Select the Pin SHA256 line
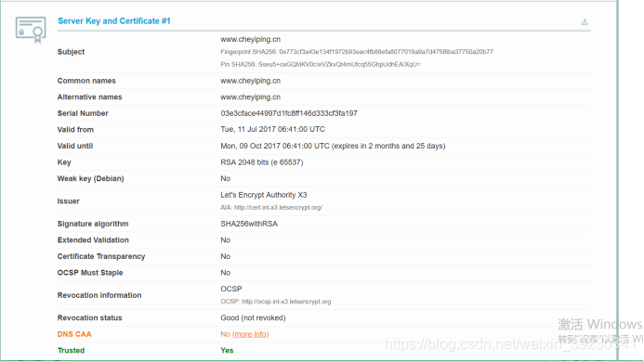Viewport: 644px width, 361px height. point(321,64)
